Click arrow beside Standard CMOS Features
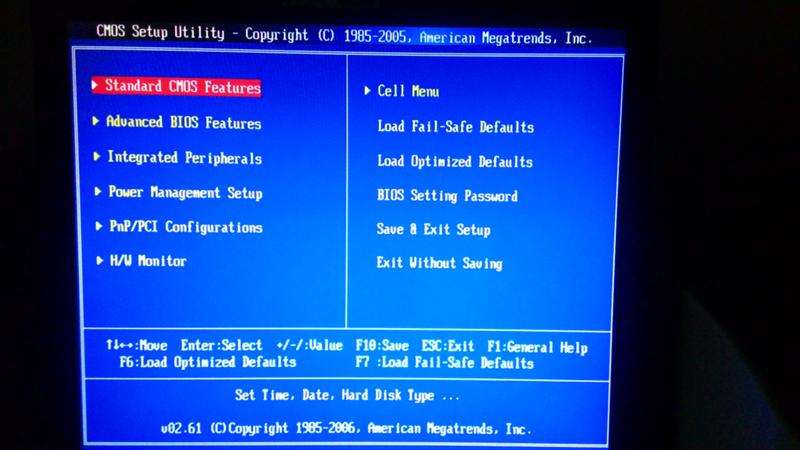This screenshot has width=800, height=450. click(x=95, y=85)
